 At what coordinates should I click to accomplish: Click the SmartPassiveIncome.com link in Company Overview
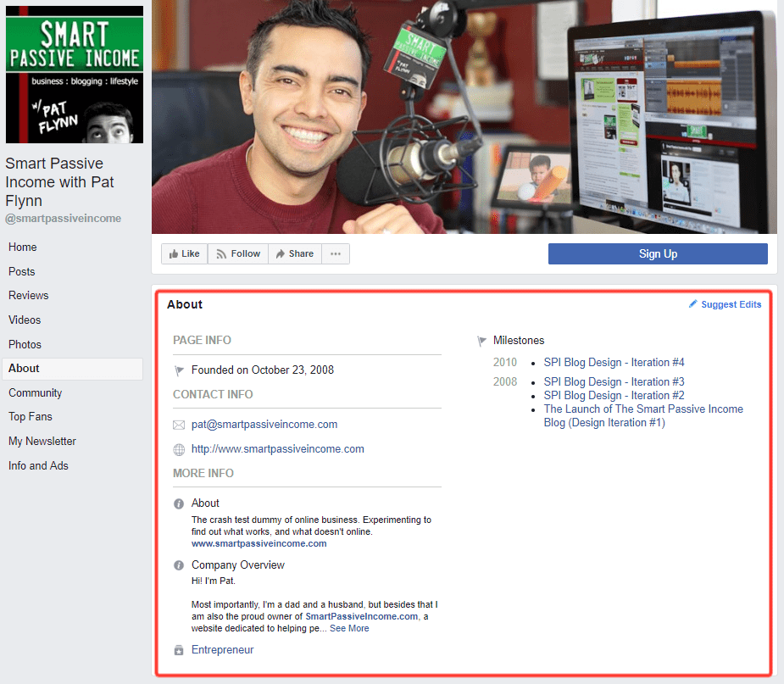point(362,616)
